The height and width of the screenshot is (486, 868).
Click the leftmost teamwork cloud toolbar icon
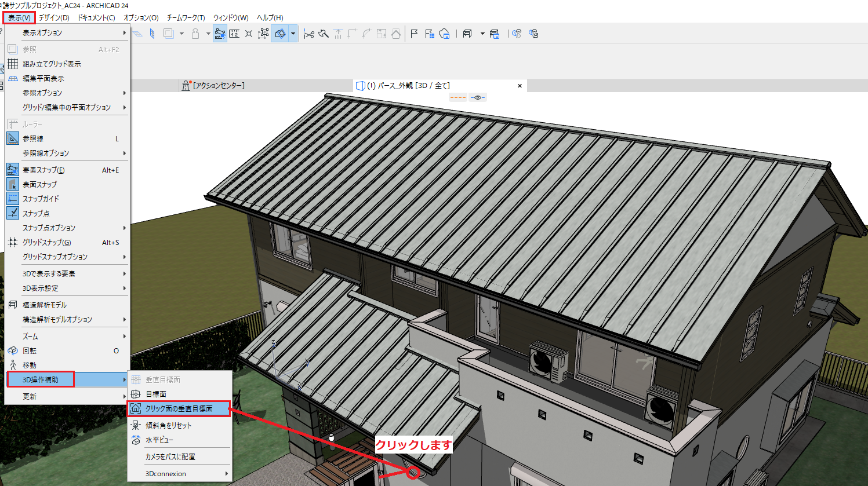point(517,34)
